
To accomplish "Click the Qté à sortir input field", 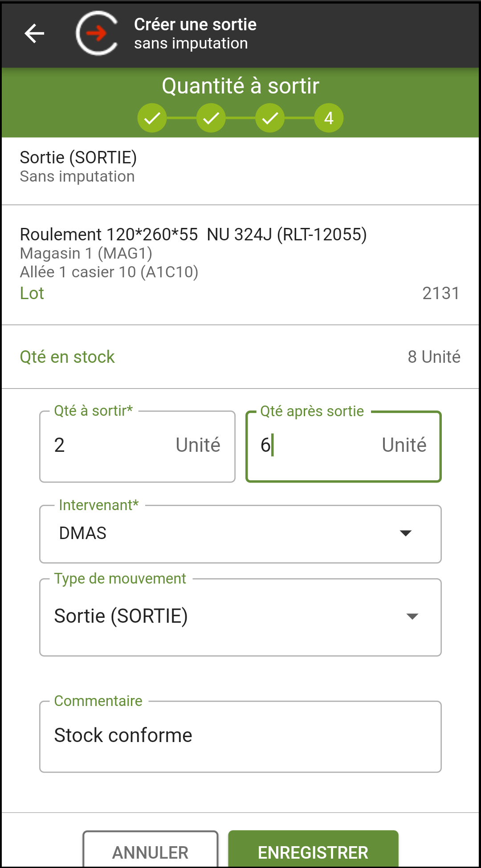I will pyautogui.click(x=137, y=446).
